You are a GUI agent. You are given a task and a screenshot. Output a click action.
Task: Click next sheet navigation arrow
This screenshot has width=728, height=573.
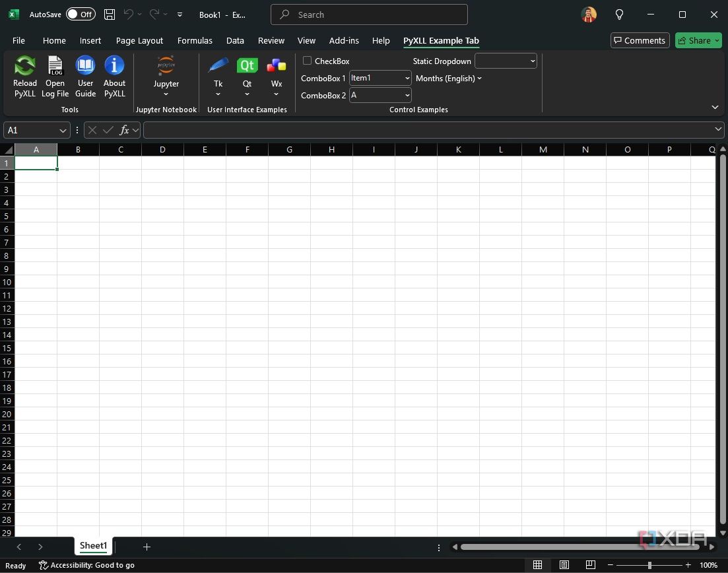tap(40, 547)
